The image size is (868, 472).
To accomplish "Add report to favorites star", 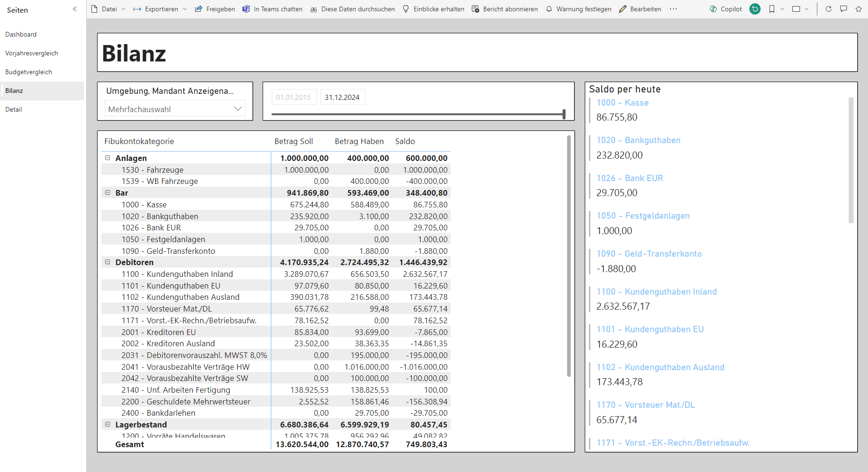I will pos(859,9).
